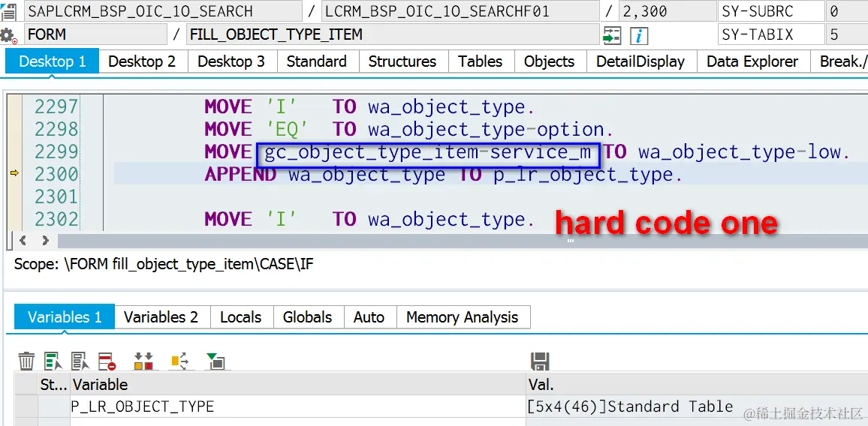This screenshot has height=426, width=868.
Task: Click the code editor scroll left arrow
Action: (23, 241)
